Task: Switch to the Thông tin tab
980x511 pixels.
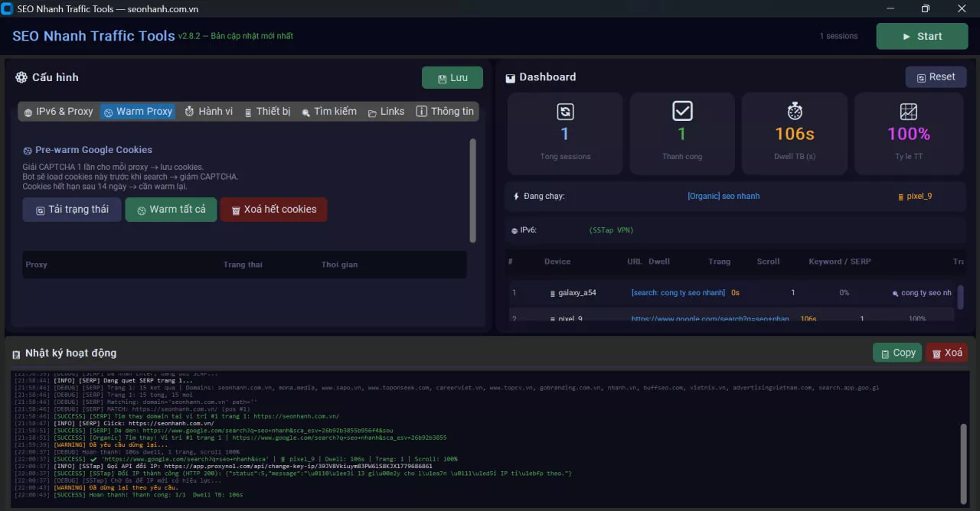Action: pyautogui.click(x=445, y=112)
